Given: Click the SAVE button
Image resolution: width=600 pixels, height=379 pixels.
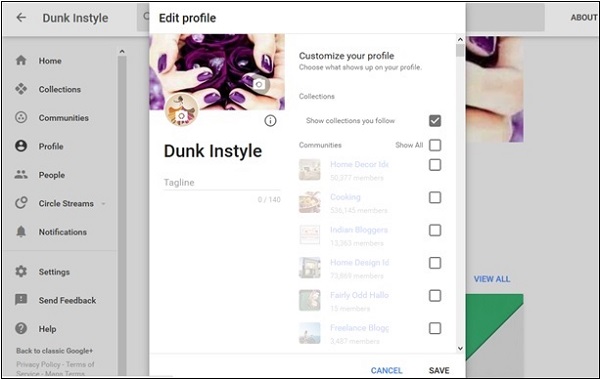Looking at the screenshot, I should (x=439, y=370).
